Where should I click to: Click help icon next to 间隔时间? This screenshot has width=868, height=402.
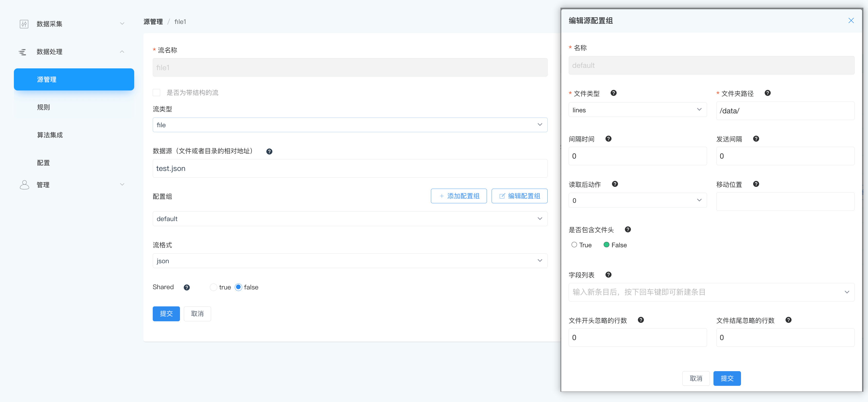click(608, 139)
